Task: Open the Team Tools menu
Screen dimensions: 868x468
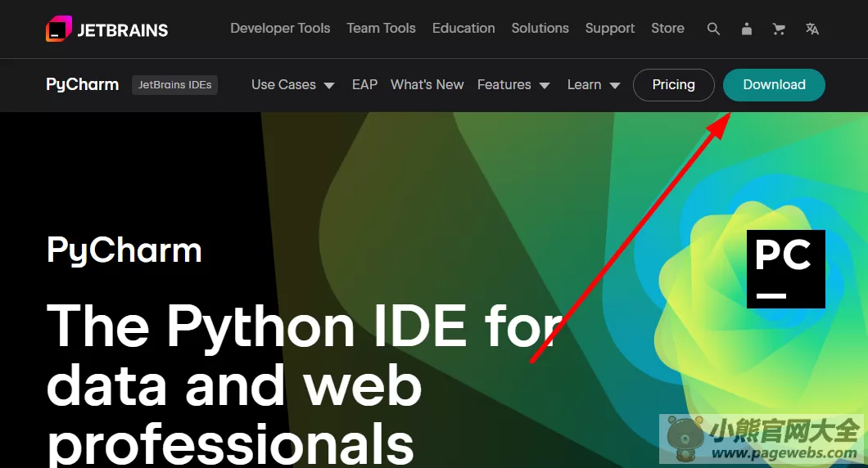Action: (381, 28)
